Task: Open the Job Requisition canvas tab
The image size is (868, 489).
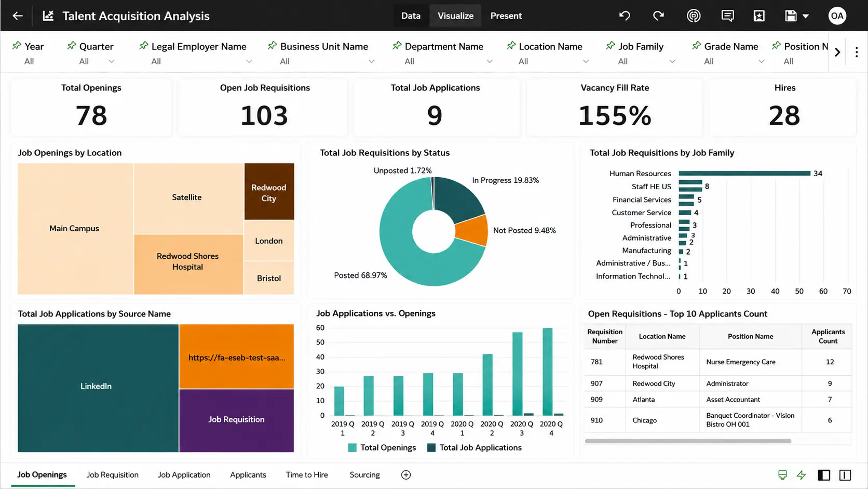Action: 113,474
